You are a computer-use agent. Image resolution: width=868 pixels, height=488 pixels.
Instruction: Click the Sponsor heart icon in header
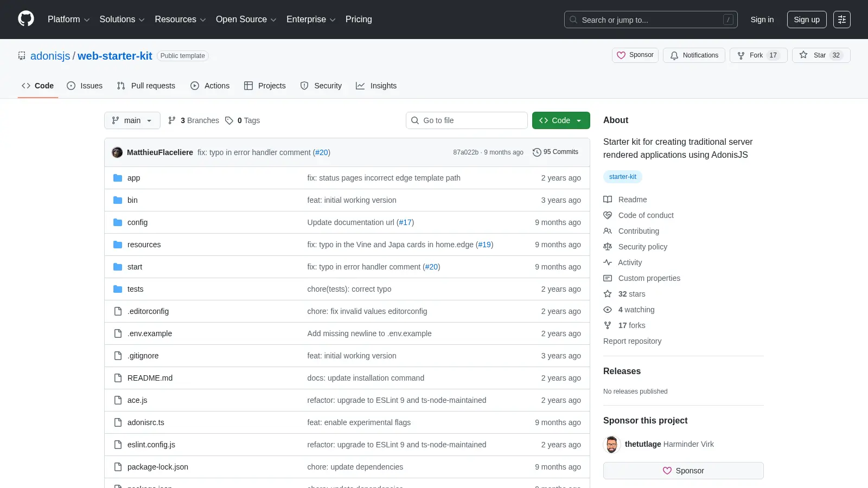621,55
